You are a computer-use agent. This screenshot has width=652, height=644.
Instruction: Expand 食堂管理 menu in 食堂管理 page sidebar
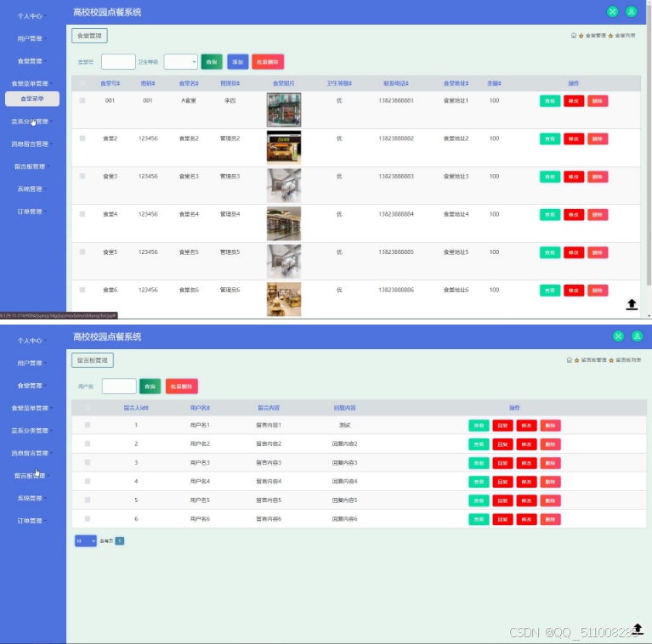point(31,60)
